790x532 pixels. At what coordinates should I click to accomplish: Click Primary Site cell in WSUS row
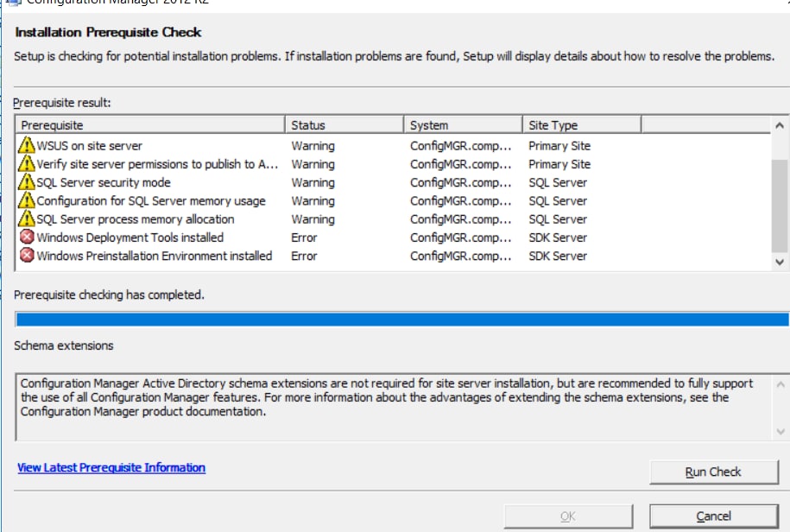(559, 146)
